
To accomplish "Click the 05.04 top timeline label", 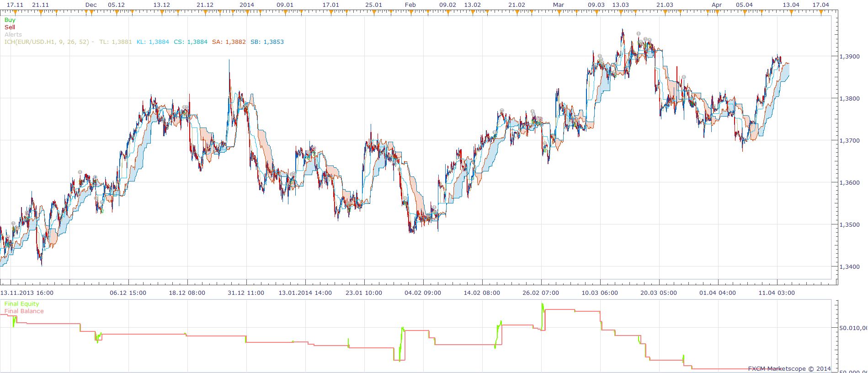I will 745,5.
